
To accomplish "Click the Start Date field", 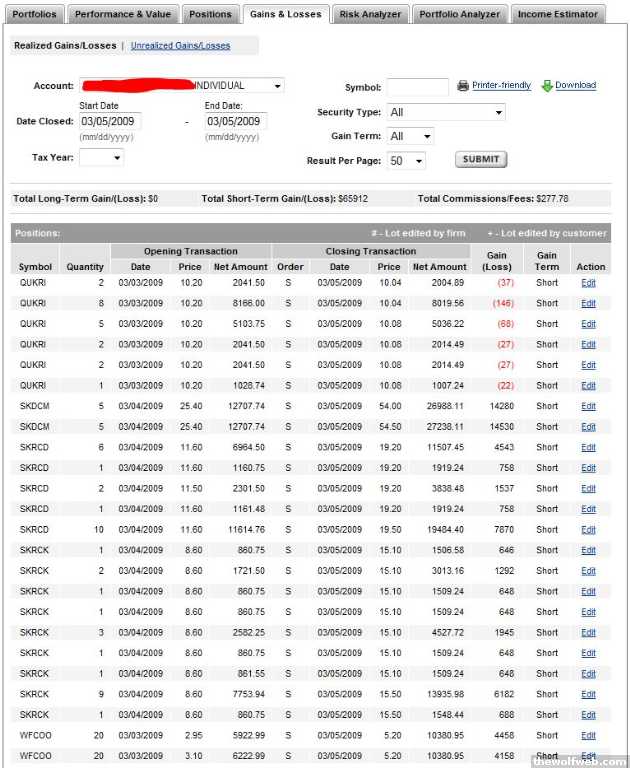I will [x=110, y=121].
